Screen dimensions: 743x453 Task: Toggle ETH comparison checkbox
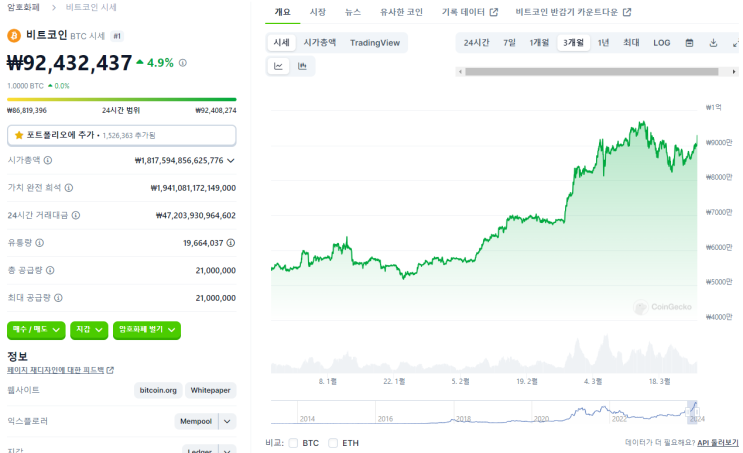pos(333,443)
